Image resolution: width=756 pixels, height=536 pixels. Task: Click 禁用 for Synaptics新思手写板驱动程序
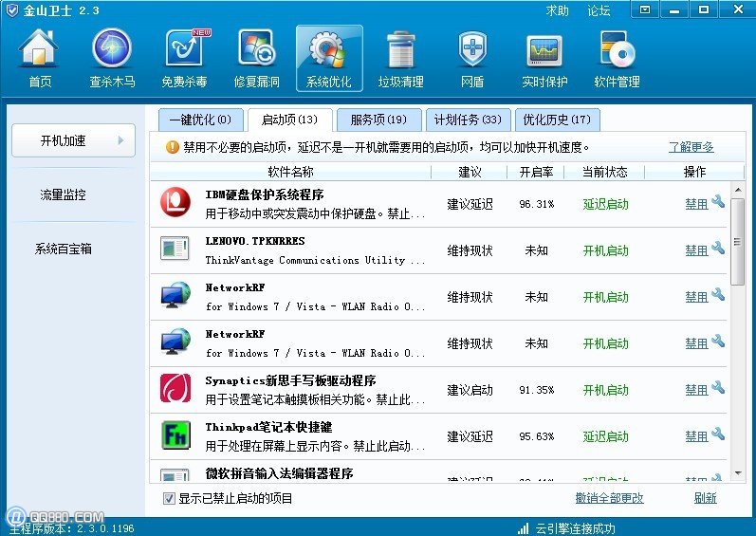tap(696, 390)
